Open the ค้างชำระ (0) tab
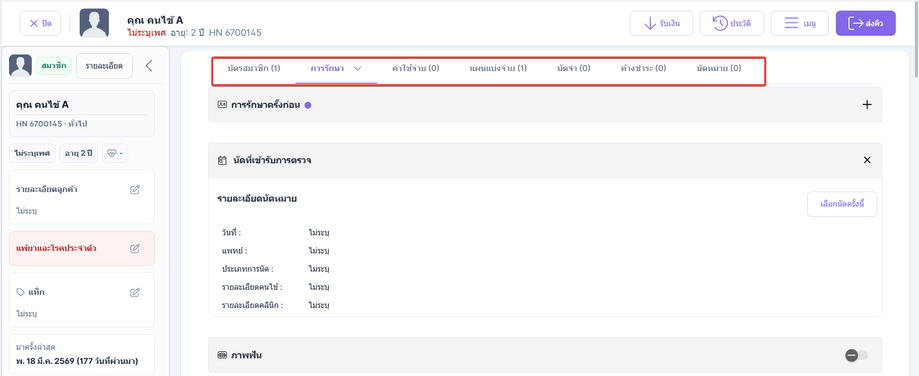This screenshot has width=919, height=376. (643, 69)
